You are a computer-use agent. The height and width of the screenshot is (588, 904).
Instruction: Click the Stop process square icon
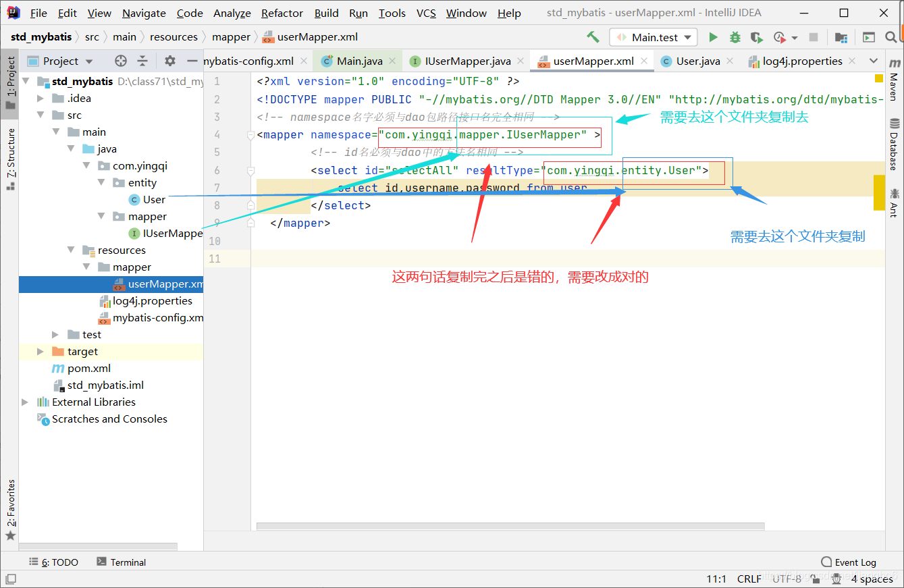(814, 37)
